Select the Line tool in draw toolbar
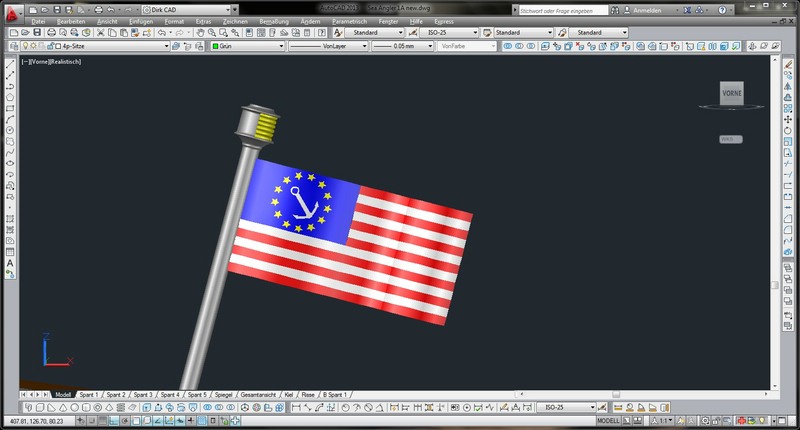The width and height of the screenshot is (800, 430). pos(10,64)
